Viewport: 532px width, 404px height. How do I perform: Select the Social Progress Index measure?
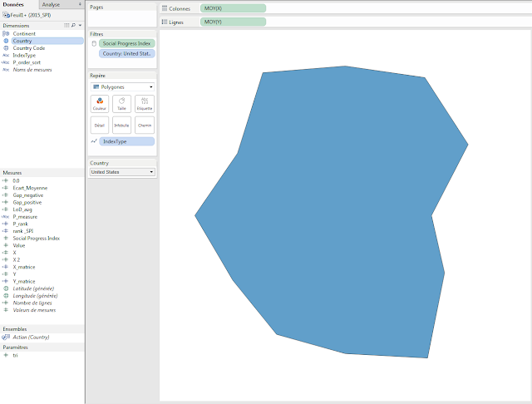tap(37, 238)
